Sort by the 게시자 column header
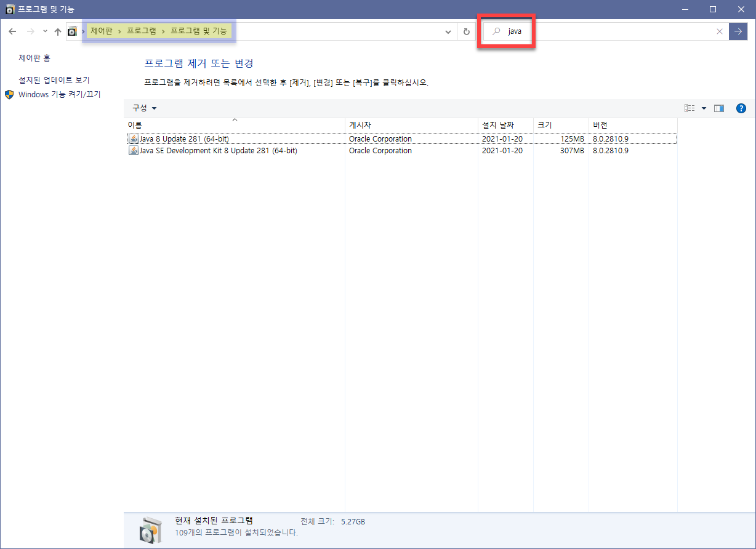 click(x=411, y=125)
